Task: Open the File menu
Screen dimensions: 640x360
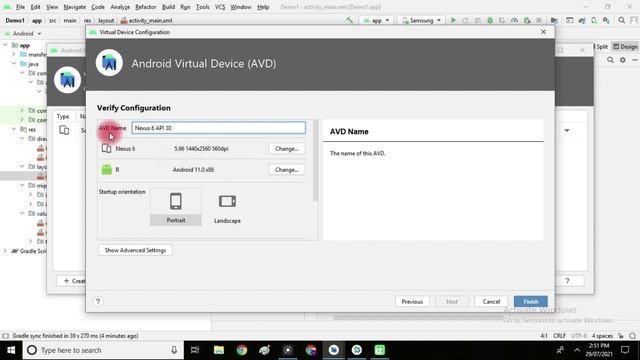Action: (20, 7)
